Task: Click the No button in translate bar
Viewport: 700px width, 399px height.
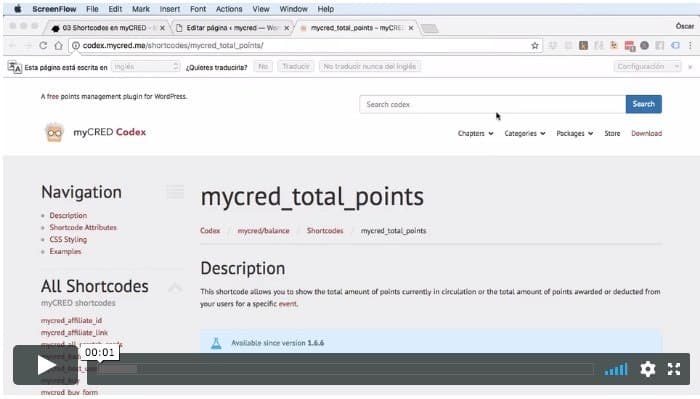Action: tap(263, 66)
